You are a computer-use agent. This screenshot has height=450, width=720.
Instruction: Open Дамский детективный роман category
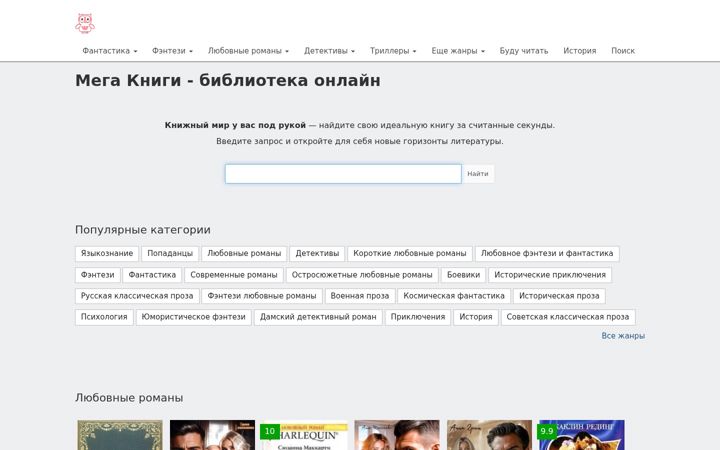318,317
